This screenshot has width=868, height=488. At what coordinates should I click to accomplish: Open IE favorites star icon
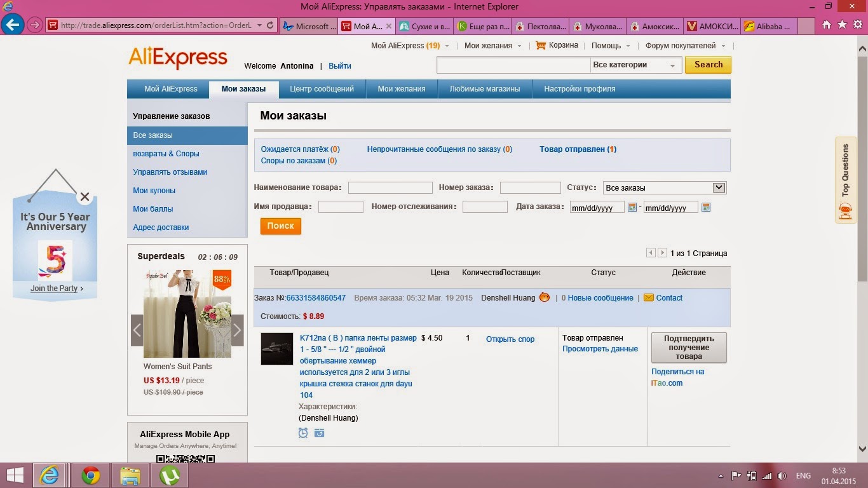click(x=842, y=25)
